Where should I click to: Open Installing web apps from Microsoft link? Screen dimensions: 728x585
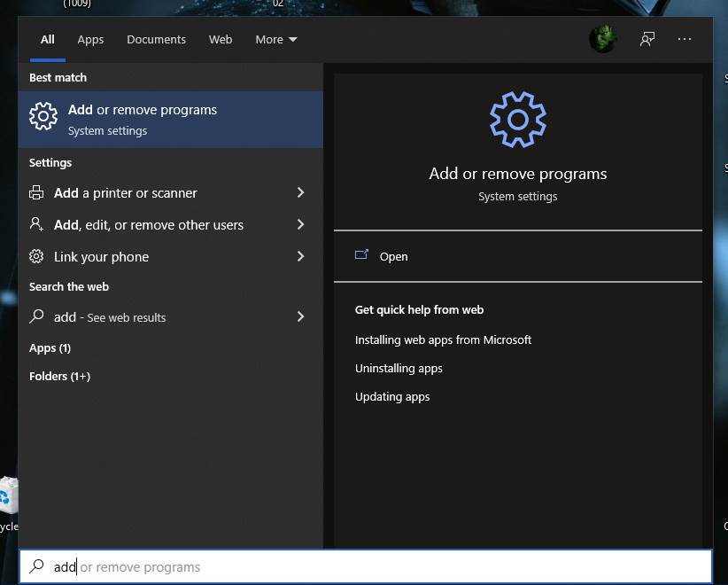(443, 340)
